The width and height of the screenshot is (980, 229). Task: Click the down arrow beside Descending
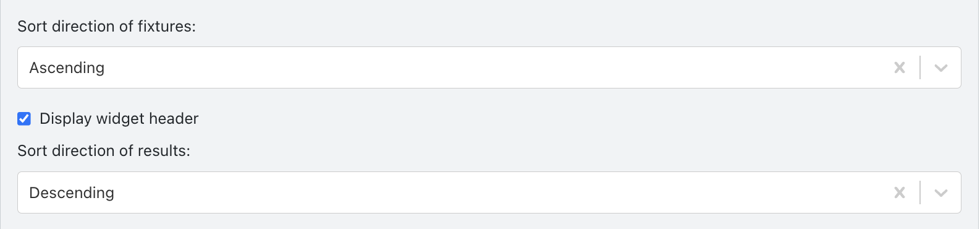coord(941,192)
